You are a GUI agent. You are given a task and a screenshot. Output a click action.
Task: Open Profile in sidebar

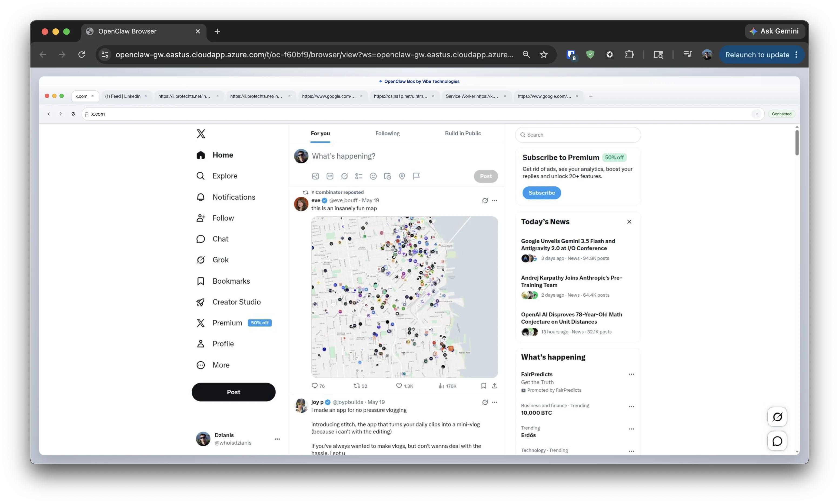click(215, 344)
